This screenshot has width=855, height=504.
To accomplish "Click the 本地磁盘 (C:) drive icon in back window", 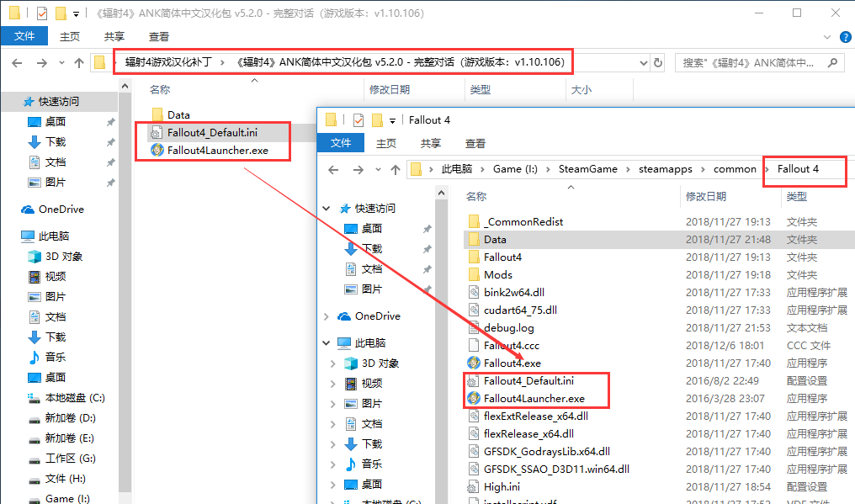I will point(35,398).
